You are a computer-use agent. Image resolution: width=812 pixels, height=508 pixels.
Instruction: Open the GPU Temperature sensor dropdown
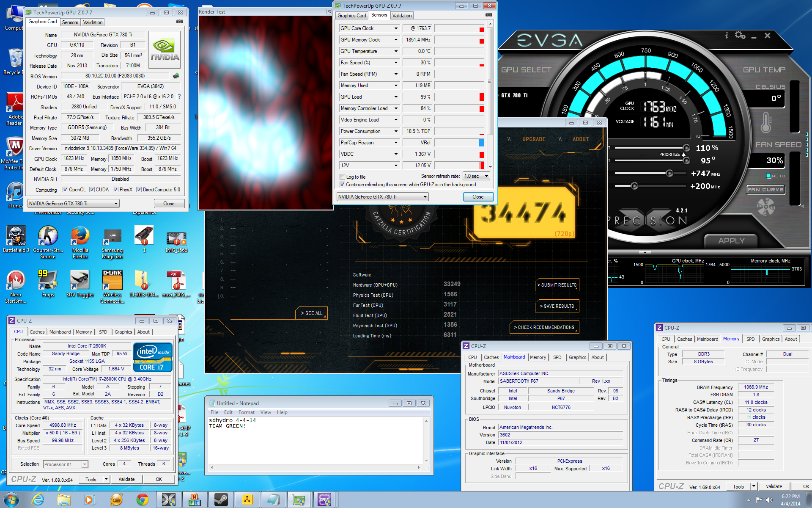pyautogui.click(x=396, y=51)
